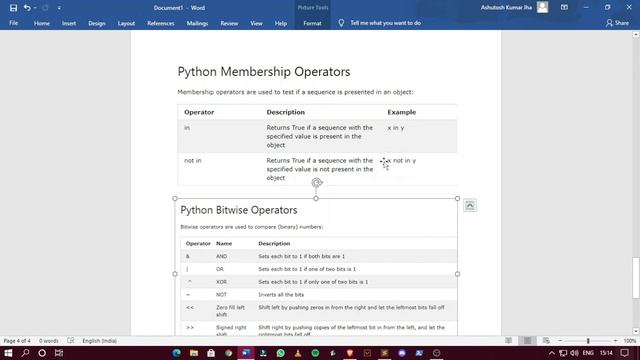
Task: Open the Customize Quick Access Toolbar dropdown
Action: [59, 8]
